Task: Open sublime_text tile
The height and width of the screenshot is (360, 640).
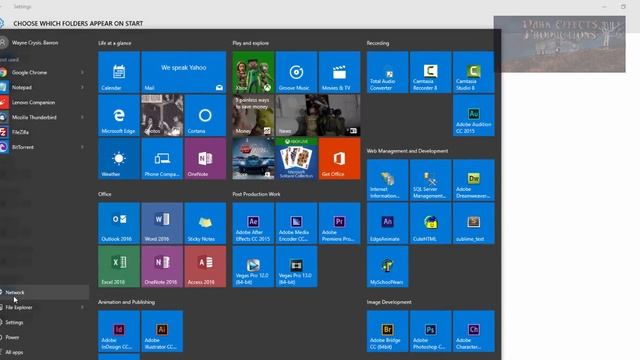Action: 474,224
